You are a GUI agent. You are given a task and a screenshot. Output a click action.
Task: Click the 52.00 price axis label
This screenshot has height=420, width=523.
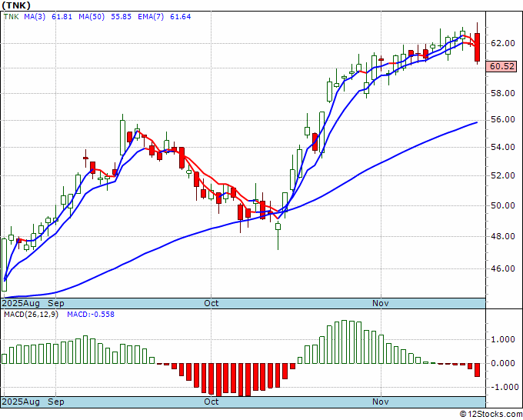(503, 175)
